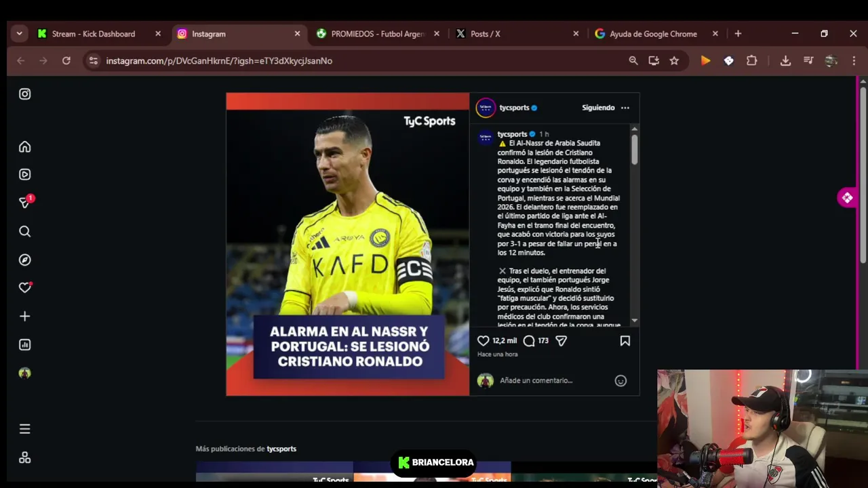Share the post with paper-plane icon
The width and height of the screenshot is (868, 488).
(561, 341)
